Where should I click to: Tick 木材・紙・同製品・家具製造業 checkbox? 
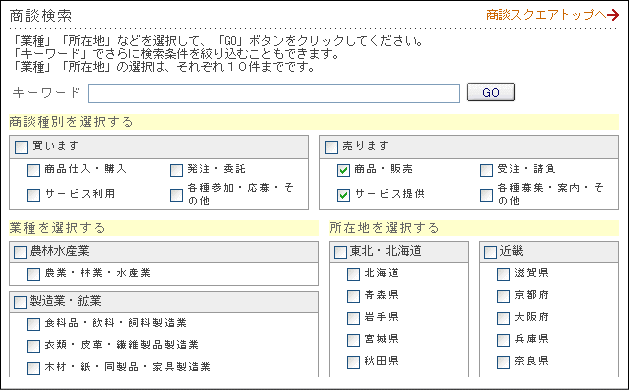[x=33, y=368]
